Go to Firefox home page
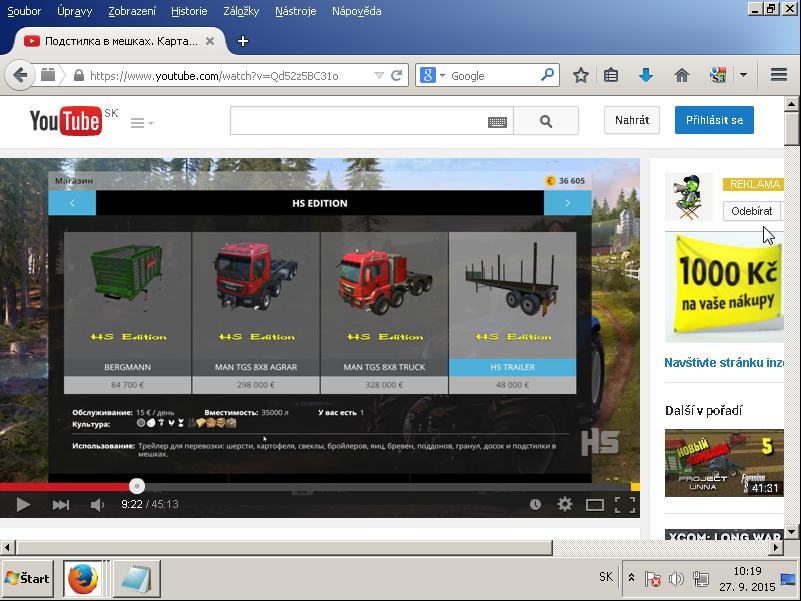Viewport: 801px width, 601px height. point(682,75)
